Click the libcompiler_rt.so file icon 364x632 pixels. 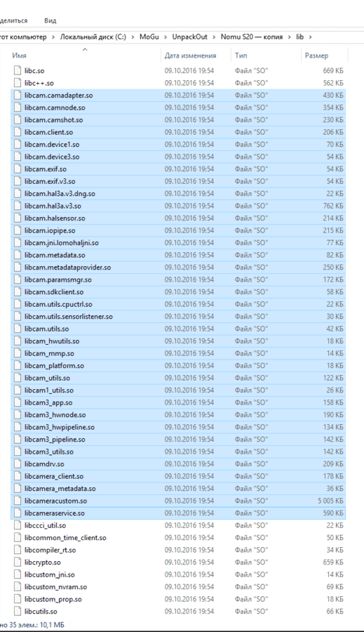point(17,550)
